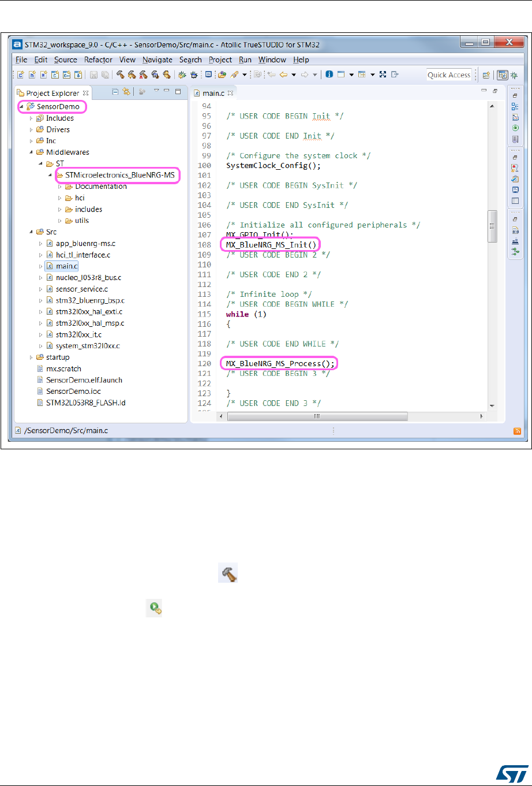Image resolution: width=532 pixels, height=786 pixels.
Task: Click the blue information icon in toolbar
Action: click(329, 74)
